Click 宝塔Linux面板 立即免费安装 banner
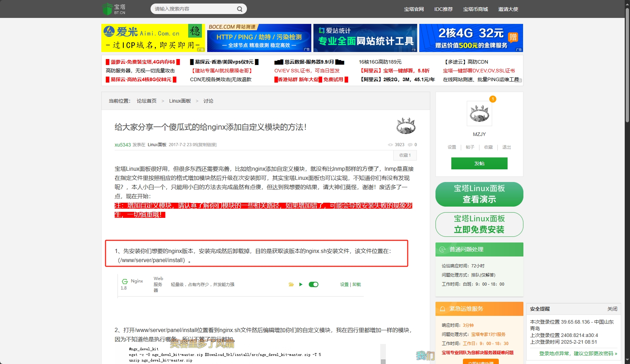The image size is (630, 364). coord(479,225)
